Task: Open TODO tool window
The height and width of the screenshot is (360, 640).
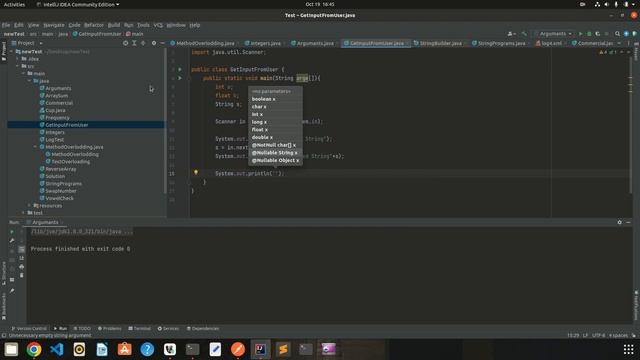Action: 82,329
